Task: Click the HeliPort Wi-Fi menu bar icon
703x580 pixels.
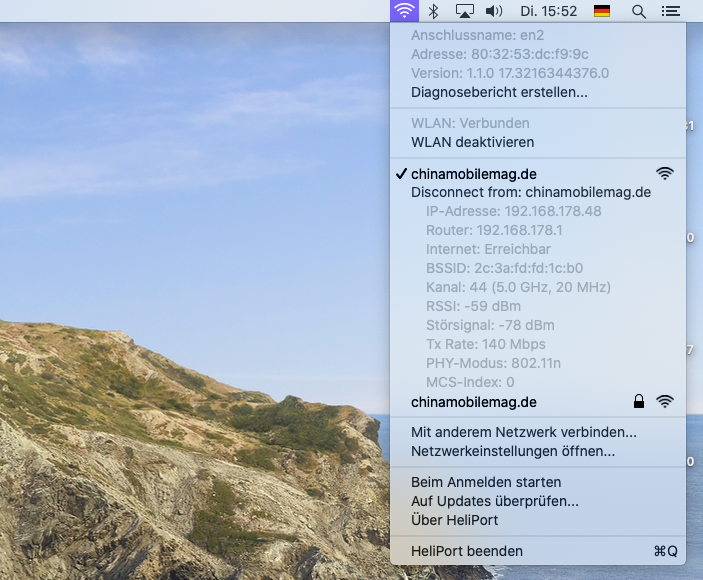Action: click(404, 11)
